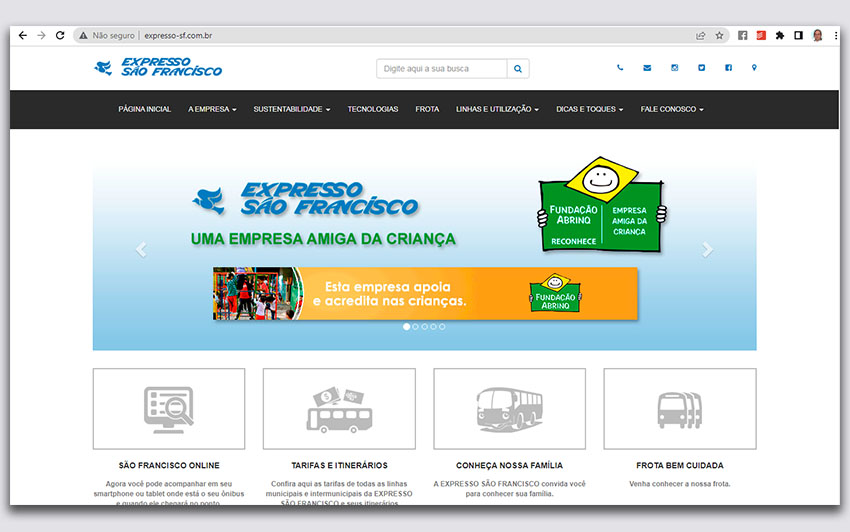Open the TECNOLOGIAS menu item

tap(373, 109)
